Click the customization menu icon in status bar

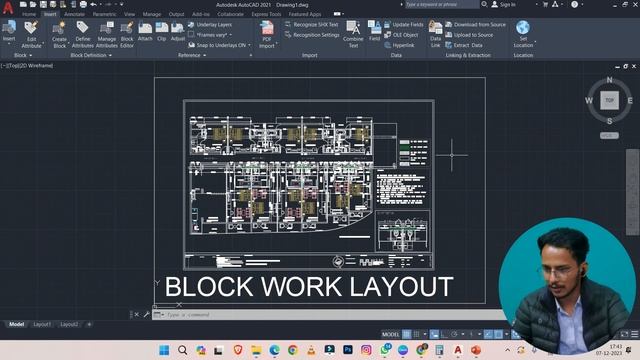(634, 334)
